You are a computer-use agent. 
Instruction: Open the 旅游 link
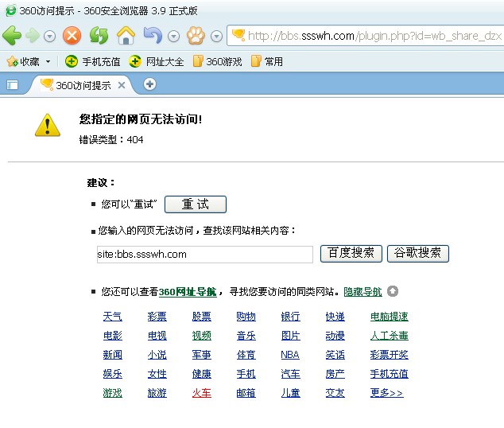(157, 393)
